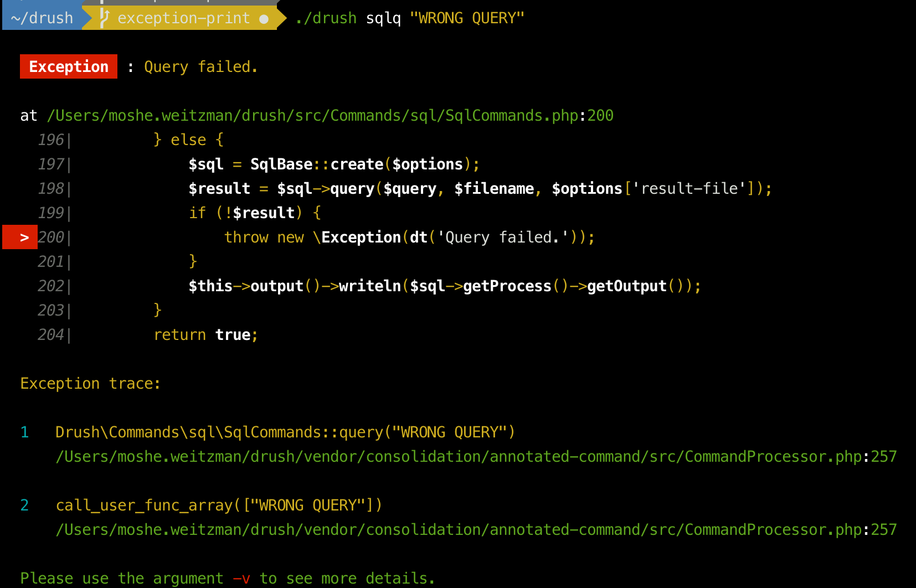Open CommandProcessor.php:257 path under trace 1
Viewport: 916px width, 588px height.
(x=476, y=456)
